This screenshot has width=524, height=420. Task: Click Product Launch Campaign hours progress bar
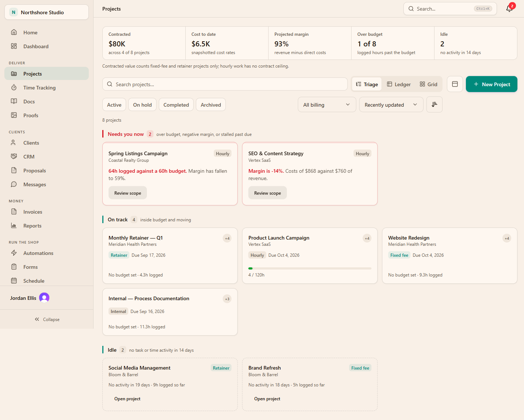(310, 268)
